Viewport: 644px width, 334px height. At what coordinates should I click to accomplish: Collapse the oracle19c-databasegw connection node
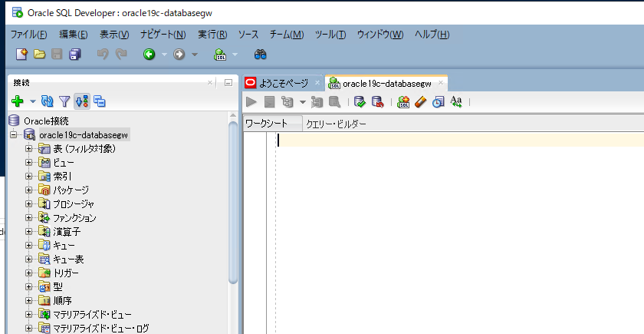tap(14, 134)
